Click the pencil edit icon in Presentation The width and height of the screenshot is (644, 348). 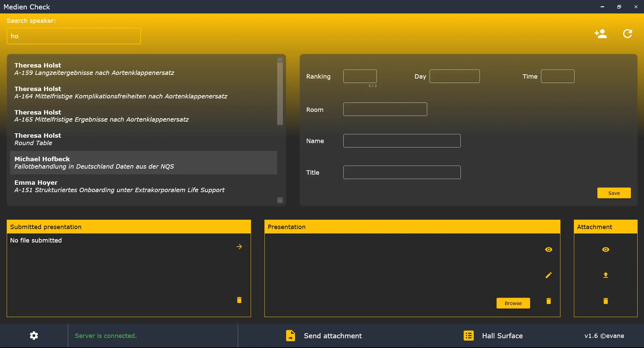(x=548, y=275)
